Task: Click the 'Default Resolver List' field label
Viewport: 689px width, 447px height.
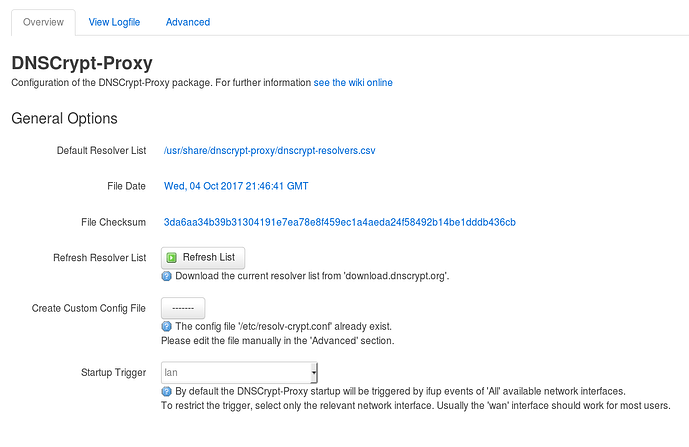Action: (101, 151)
